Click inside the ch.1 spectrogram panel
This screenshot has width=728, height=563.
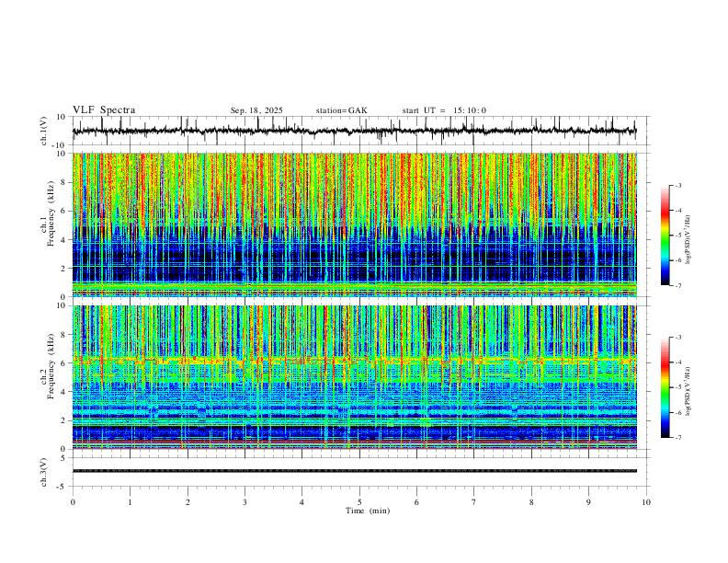(354, 224)
